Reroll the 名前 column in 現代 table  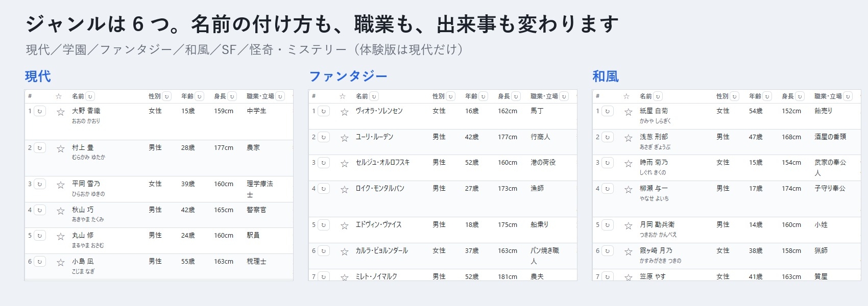(90, 96)
